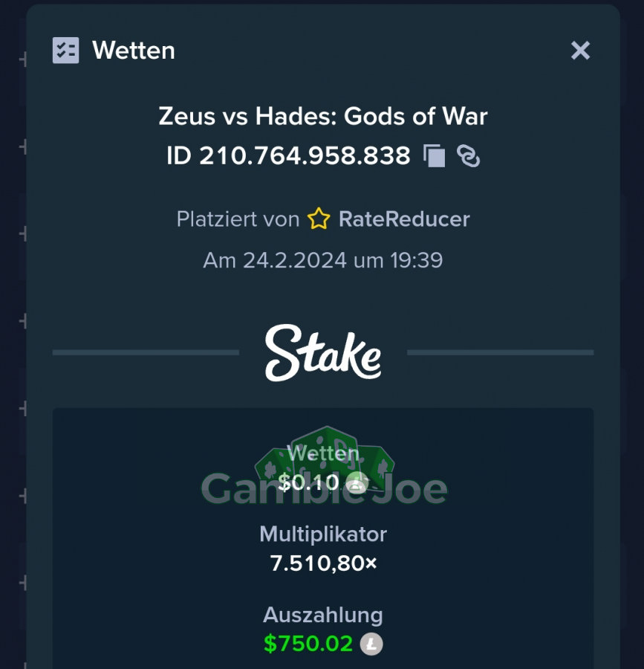The width and height of the screenshot is (644, 669).
Task: Click the green $750.02 payout amount
Action: point(308,644)
